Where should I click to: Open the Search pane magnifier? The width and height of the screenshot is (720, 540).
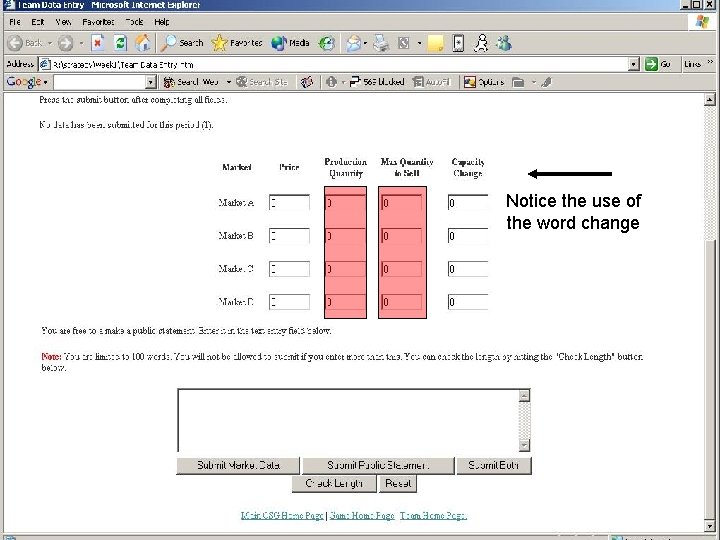pos(182,43)
